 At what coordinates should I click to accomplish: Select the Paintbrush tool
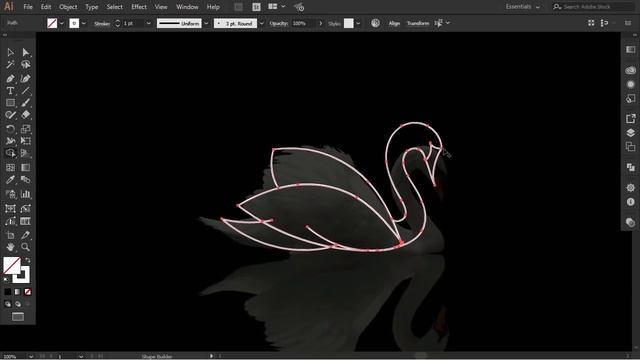(x=25, y=103)
